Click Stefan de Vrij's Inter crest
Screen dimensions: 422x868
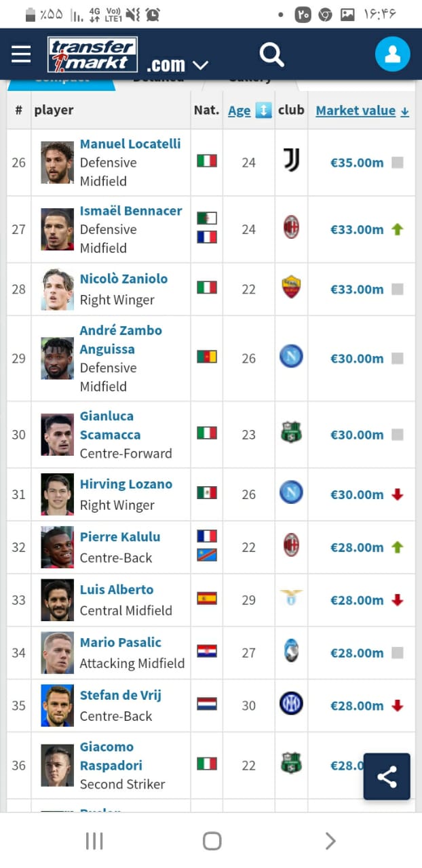pos(291,705)
